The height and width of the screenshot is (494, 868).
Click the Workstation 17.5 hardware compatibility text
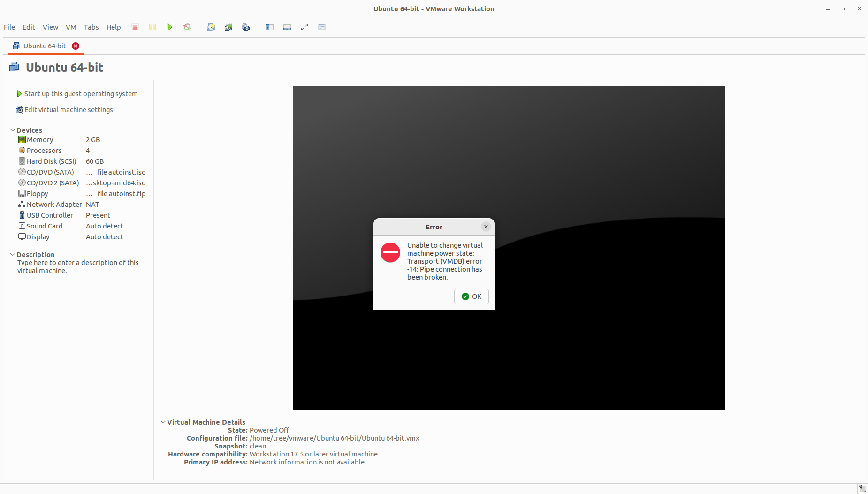tap(313, 454)
